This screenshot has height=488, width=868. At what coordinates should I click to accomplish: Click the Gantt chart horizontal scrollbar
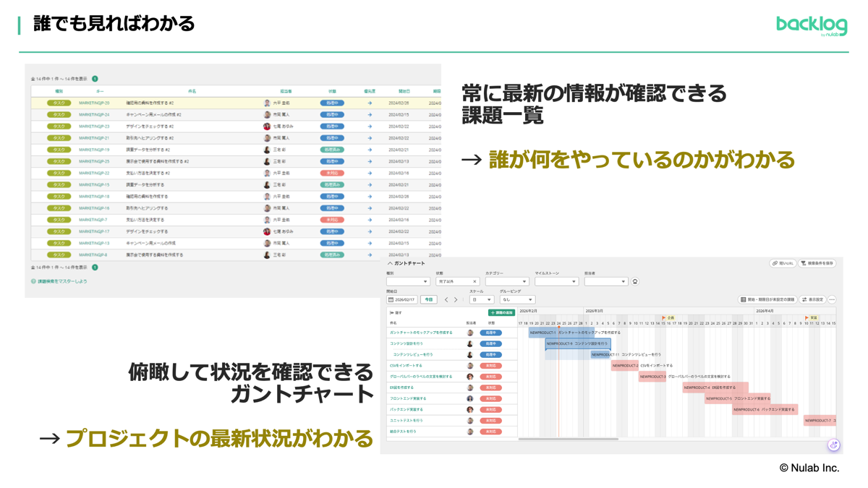click(x=569, y=439)
